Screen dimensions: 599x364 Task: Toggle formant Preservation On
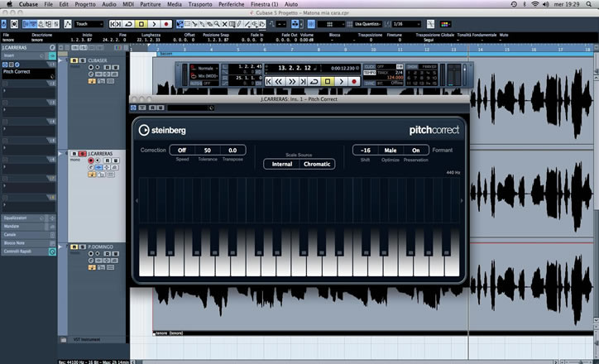pos(415,150)
